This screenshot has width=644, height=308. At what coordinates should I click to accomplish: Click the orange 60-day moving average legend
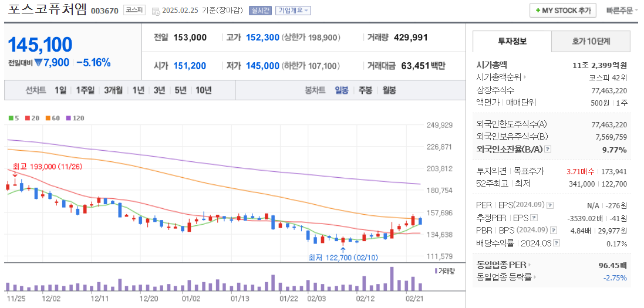coord(53,119)
